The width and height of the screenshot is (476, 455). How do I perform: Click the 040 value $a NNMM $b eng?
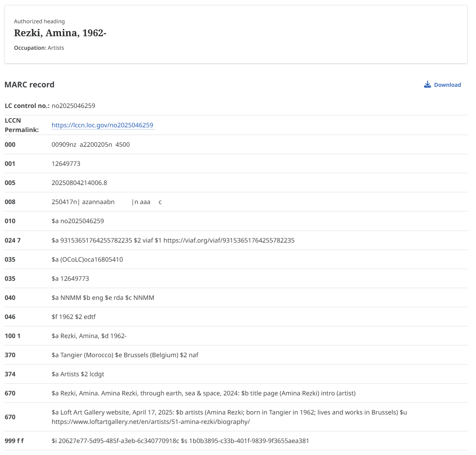103,298
